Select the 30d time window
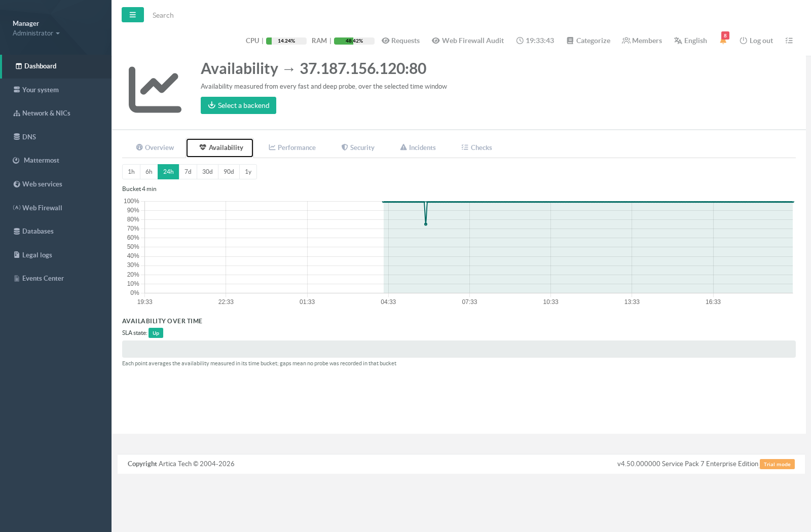 (207, 172)
